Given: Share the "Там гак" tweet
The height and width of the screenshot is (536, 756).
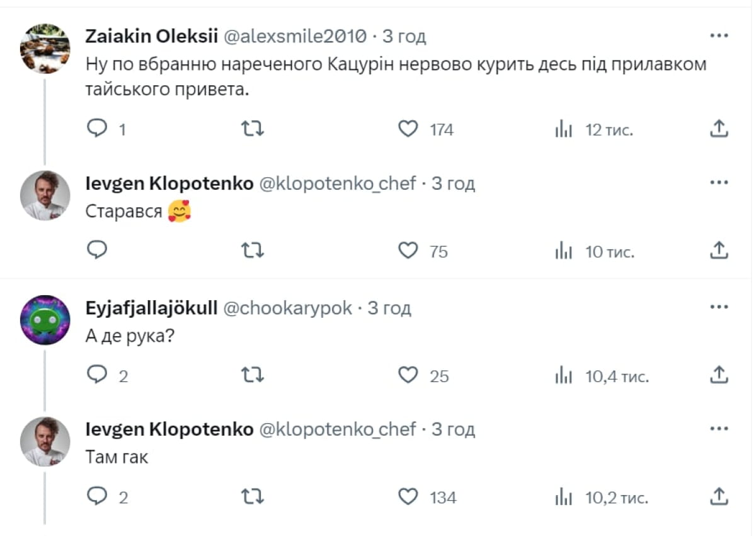Looking at the screenshot, I should click(x=719, y=497).
